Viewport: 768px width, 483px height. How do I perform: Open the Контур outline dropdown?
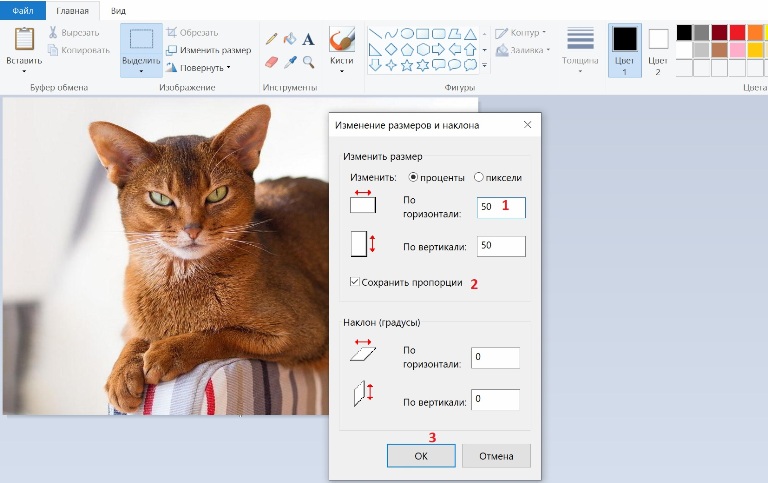click(x=529, y=33)
